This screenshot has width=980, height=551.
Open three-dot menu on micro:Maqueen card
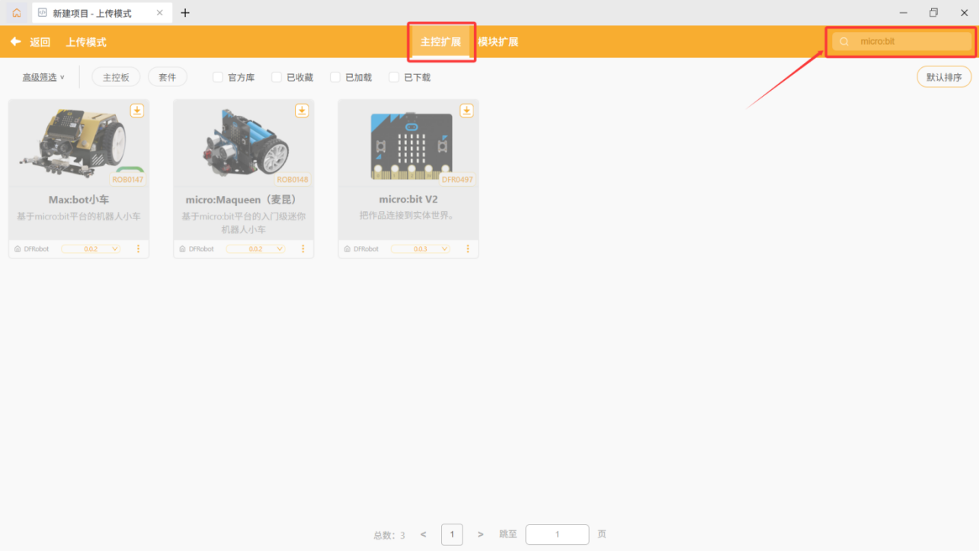pyautogui.click(x=303, y=249)
